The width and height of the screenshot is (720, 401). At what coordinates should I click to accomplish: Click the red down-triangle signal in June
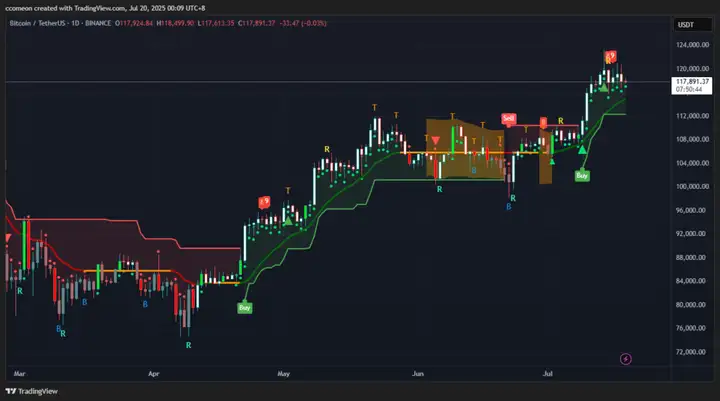click(435, 140)
